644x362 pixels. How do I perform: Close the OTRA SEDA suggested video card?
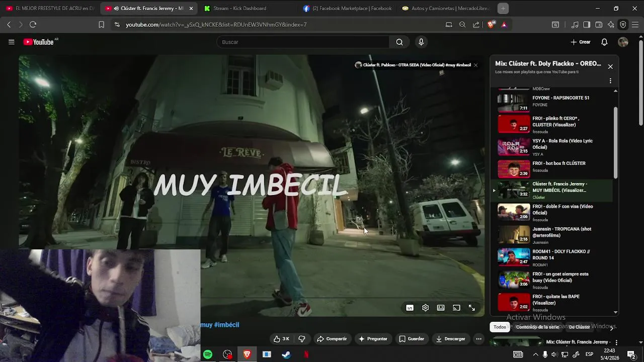point(475,65)
